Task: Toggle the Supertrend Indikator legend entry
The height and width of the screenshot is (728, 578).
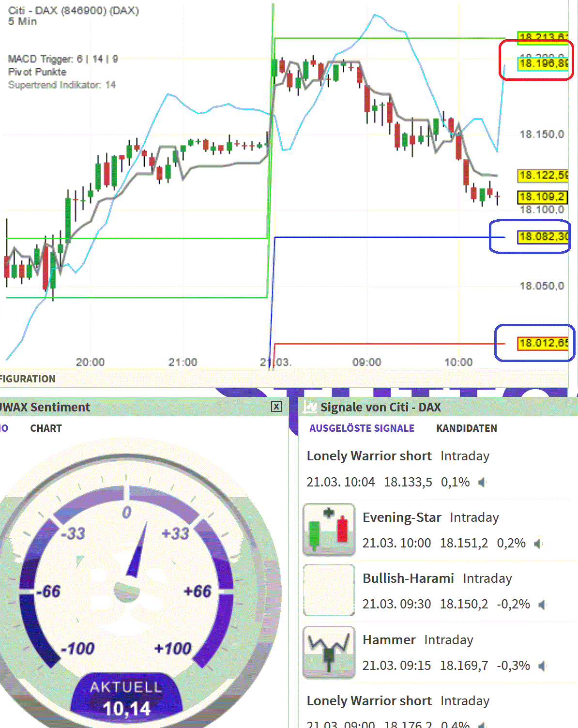Action: 62,84
